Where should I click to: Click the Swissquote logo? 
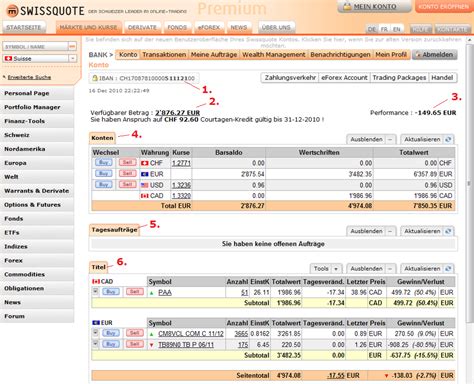tap(46, 11)
